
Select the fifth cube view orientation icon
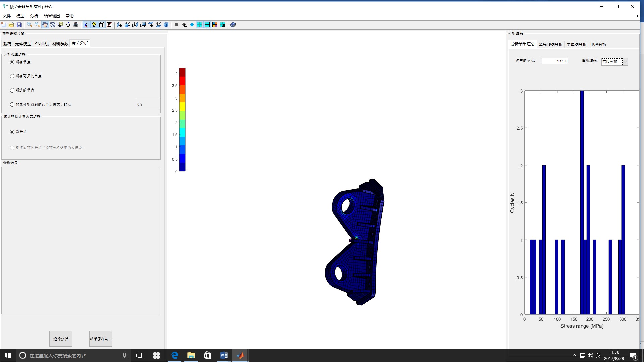click(151, 25)
